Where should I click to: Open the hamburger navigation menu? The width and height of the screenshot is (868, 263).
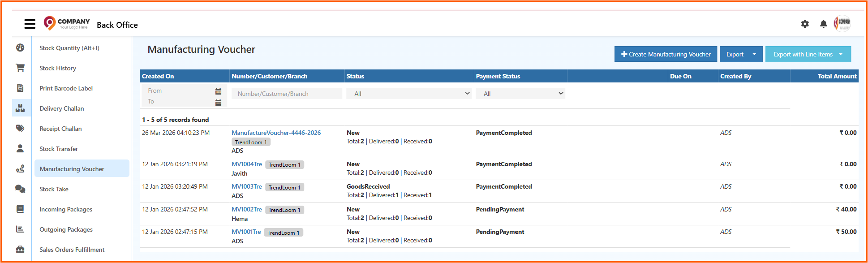point(30,24)
